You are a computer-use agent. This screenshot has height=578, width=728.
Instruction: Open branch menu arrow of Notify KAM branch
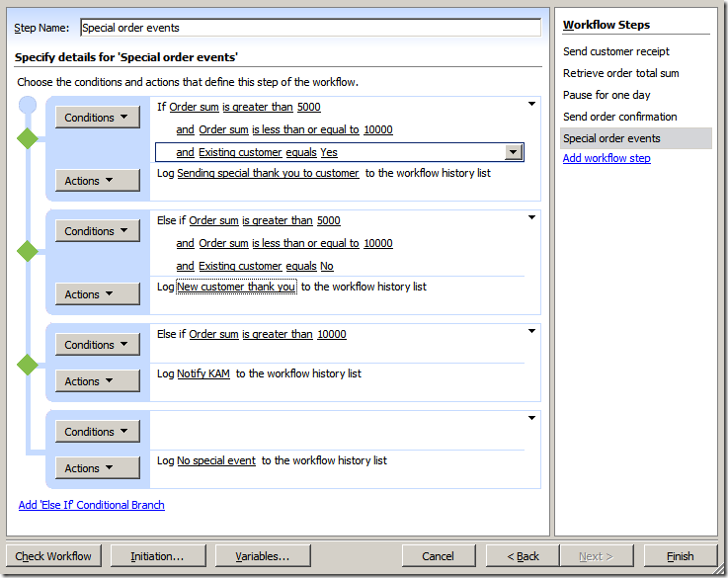tap(532, 331)
